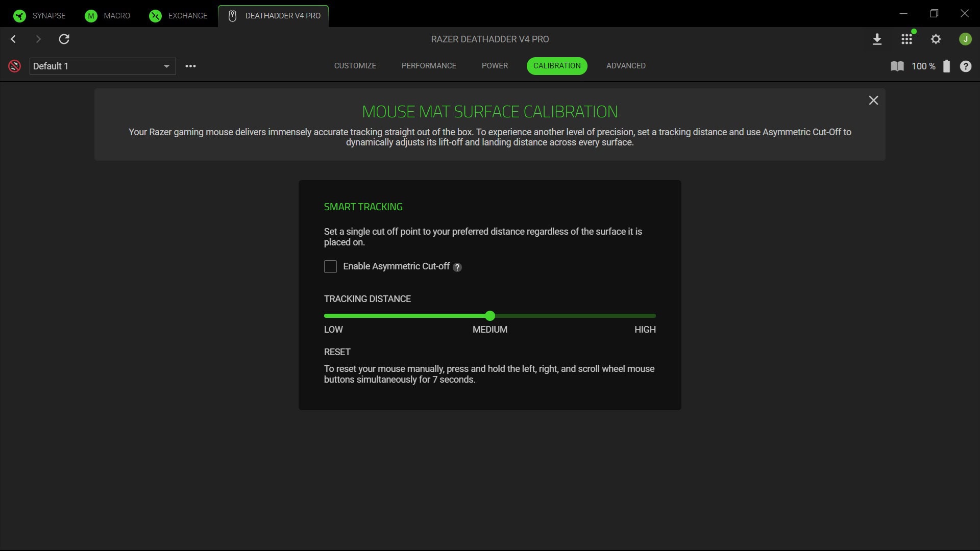Image resolution: width=980 pixels, height=551 pixels.
Task: Click the Razer DeathAdder V4 Pro title
Action: pos(490,39)
